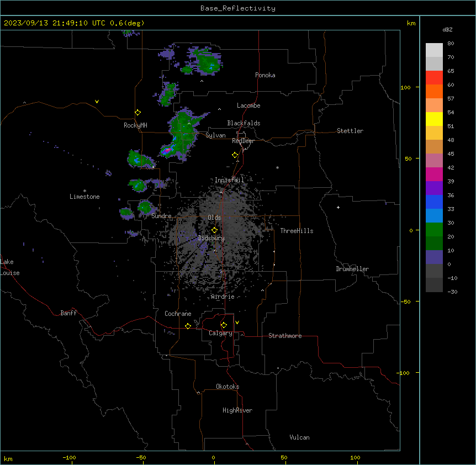Select the yellow diamond marker above Calgary label
Screen dimensions: 476x465
[224, 325]
